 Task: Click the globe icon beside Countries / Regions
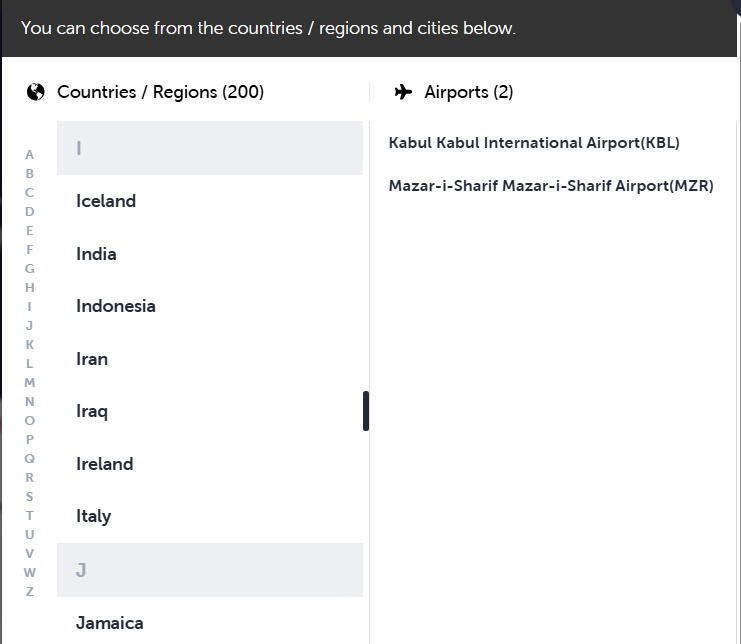(35, 92)
